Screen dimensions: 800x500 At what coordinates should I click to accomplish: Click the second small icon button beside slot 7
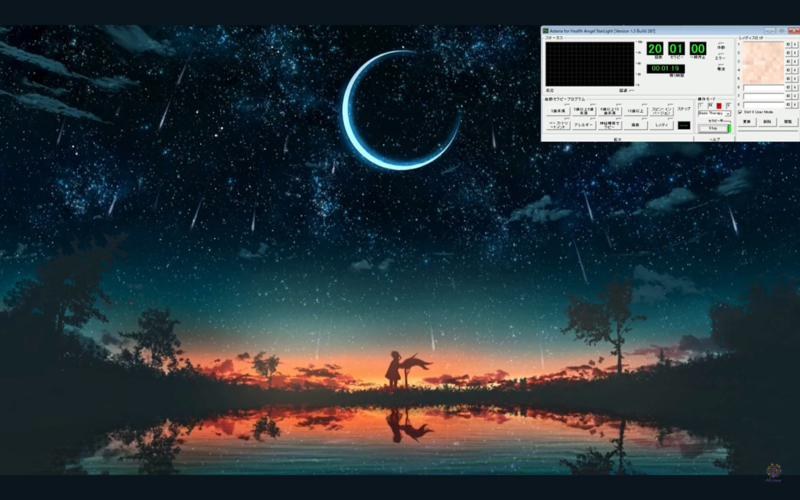point(795,96)
